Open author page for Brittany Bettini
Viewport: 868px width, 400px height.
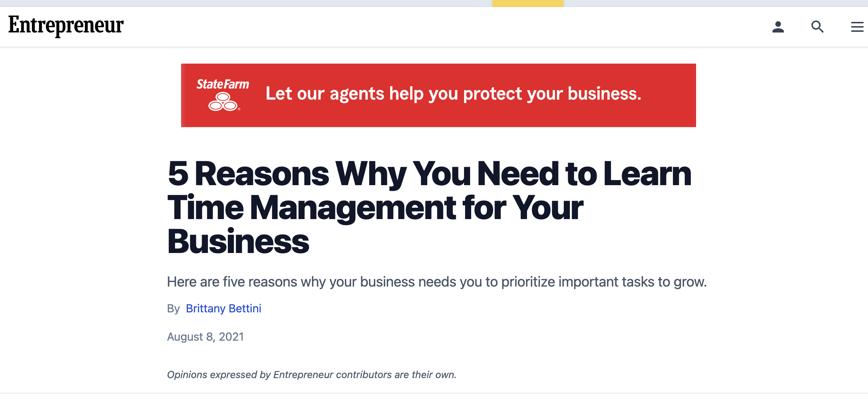pos(224,308)
